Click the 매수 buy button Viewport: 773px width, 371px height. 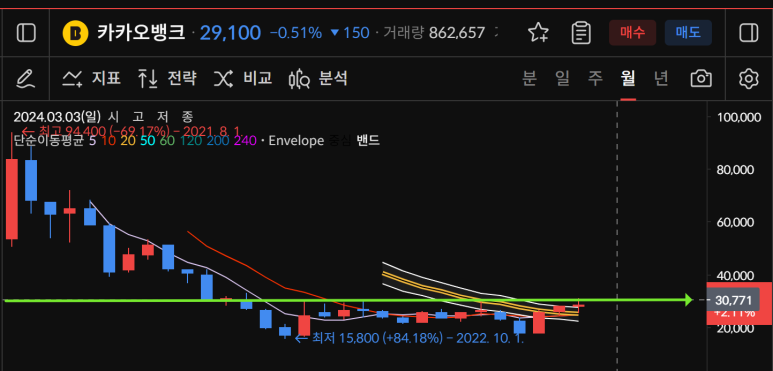click(x=632, y=33)
